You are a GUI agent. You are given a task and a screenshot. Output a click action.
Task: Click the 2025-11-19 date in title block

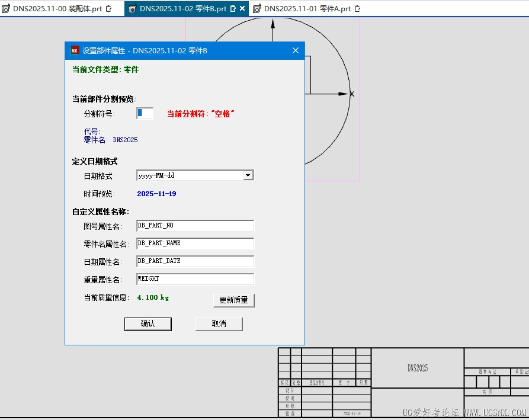click(x=352, y=413)
